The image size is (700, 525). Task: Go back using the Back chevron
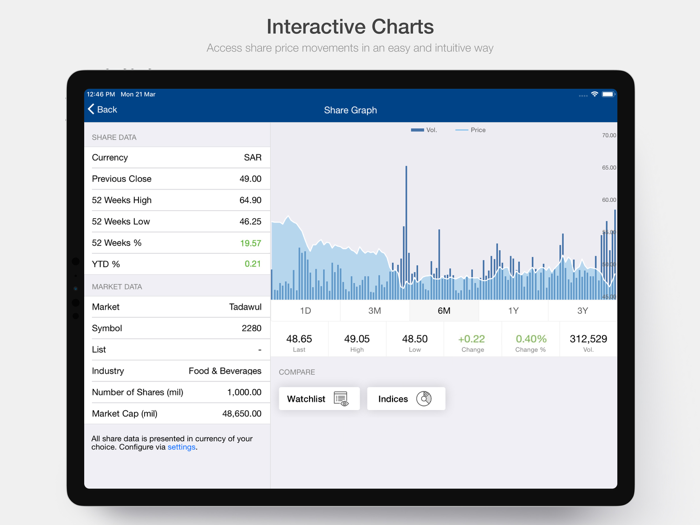pos(91,109)
